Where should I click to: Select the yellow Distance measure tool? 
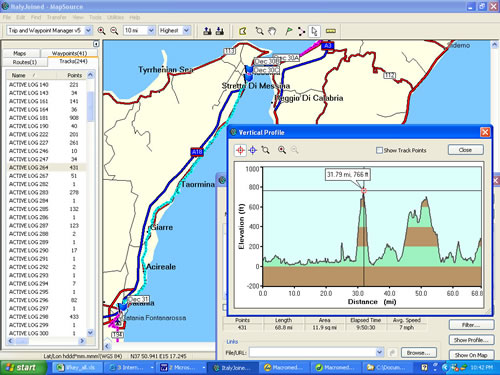point(330,31)
